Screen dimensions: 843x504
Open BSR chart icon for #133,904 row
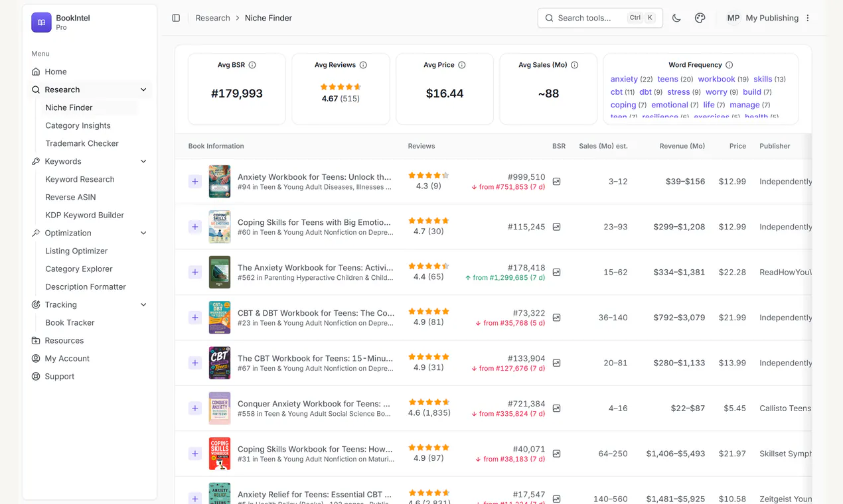click(557, 363)
